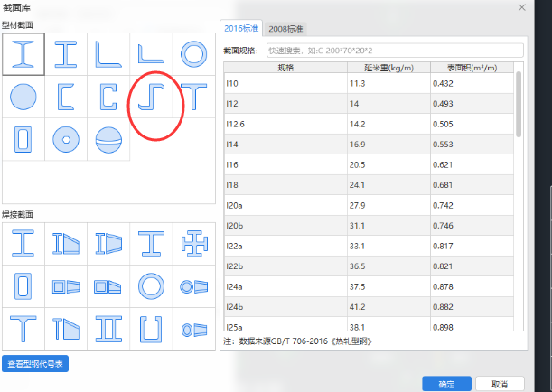The image size is (552, 392).
Task: Select the hollow round pipe icon in 型材截面
Action: point(193,54)
